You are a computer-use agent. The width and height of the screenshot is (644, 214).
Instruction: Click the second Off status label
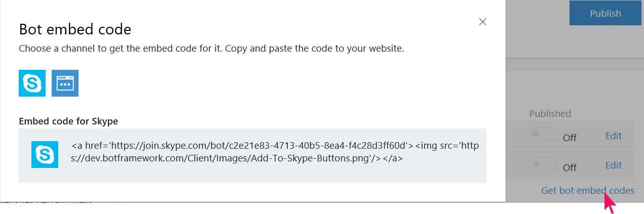pyautogui.click(x=570, y=167)
